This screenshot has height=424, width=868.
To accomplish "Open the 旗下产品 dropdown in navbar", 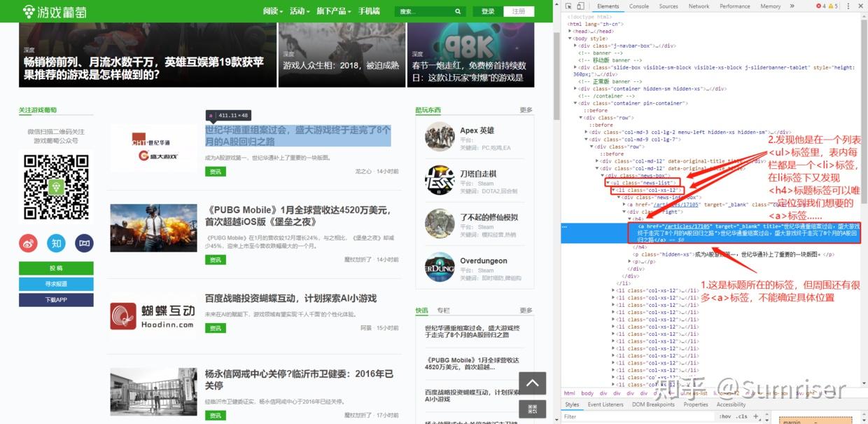I will click(334, 11).
